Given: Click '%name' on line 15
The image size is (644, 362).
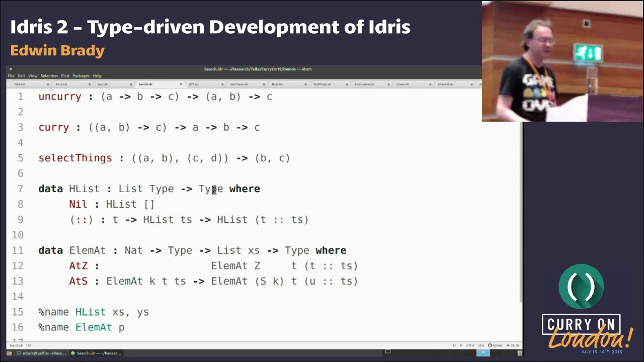Looking at the screenshot, I should (53, 312).
